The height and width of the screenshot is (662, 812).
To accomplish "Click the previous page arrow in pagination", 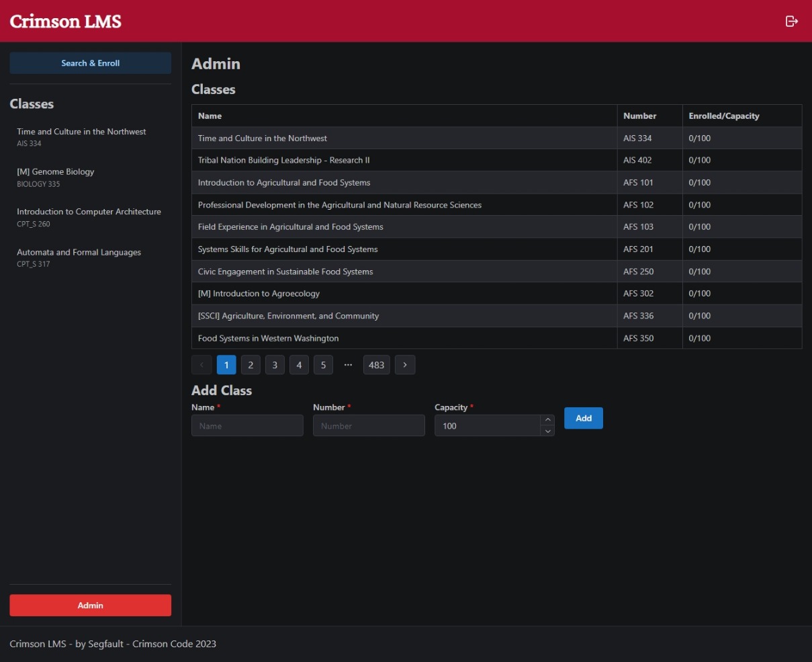I will (201, 365).
